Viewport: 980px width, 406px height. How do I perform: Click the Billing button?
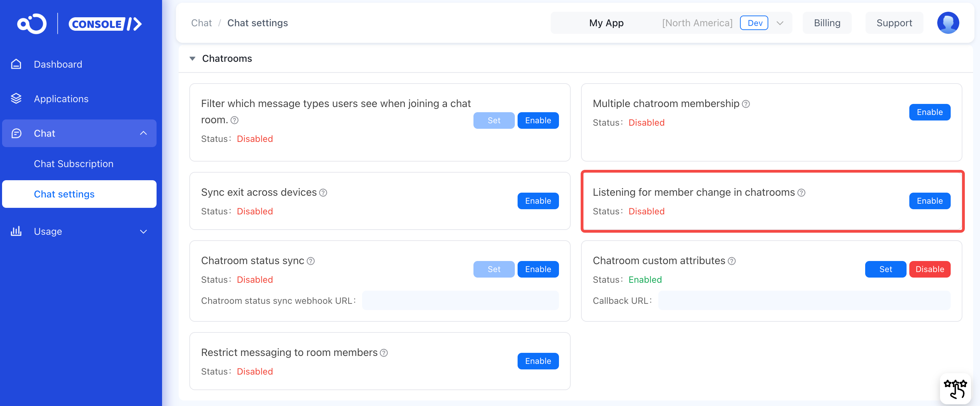pyautogui.click(x=827, y=23)
